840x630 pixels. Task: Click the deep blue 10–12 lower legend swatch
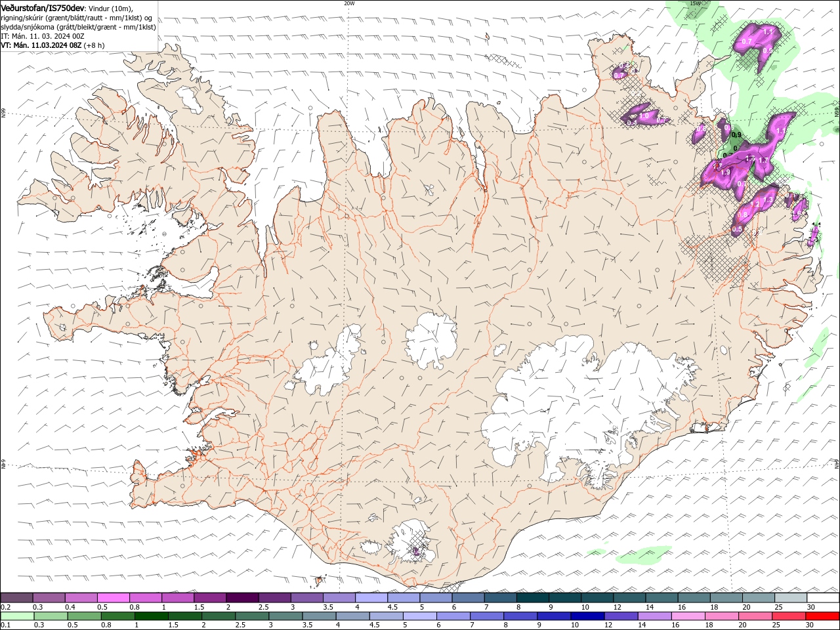coord(587,616)
